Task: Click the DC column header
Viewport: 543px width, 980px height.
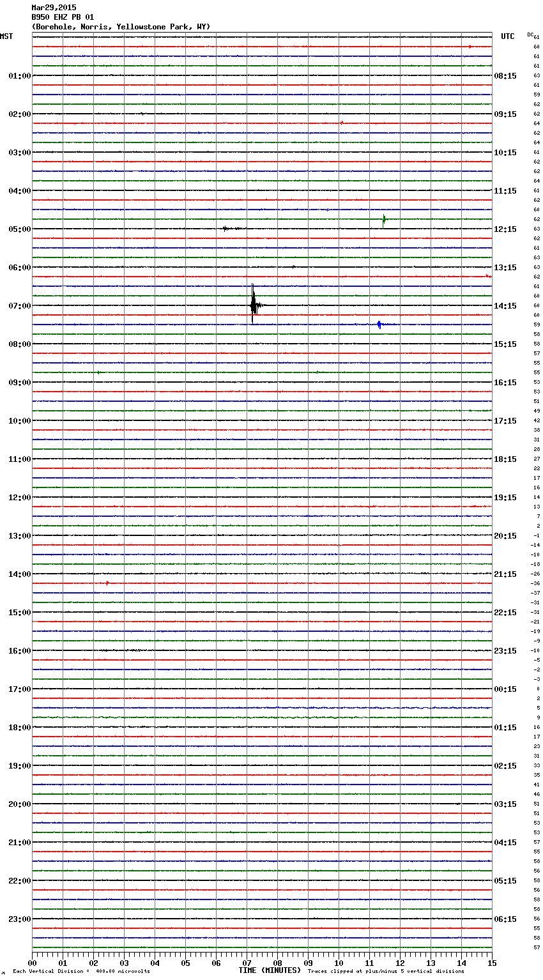Action: [x=530, y=34]
